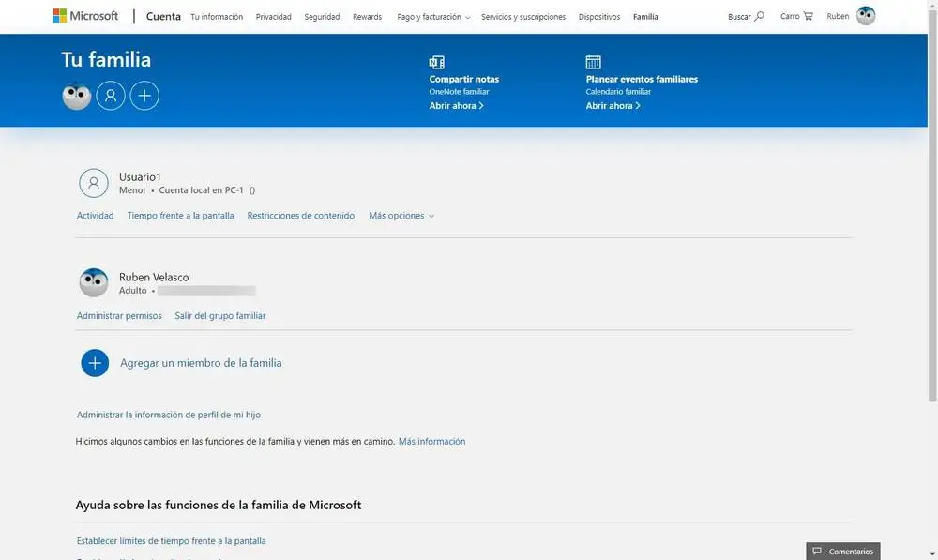Click Usuario1's profile avatar icon

tap(94, 183)
